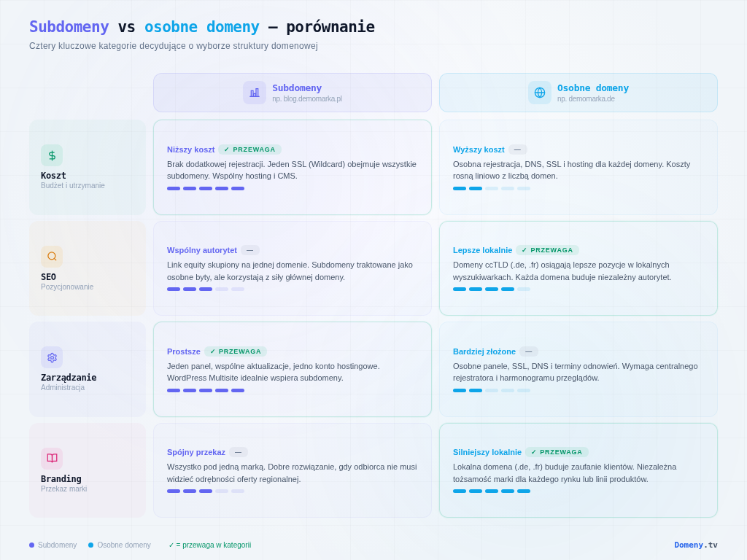Click the SEO magnifying glass icon
Image resolution: width=747 pixels, height=560 pixels.
click(52, 257)
